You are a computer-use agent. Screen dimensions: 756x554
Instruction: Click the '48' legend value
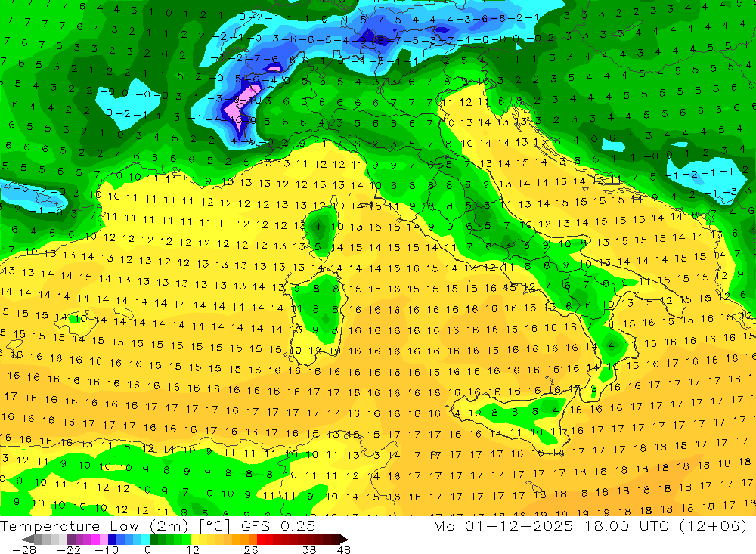[343, 549]
